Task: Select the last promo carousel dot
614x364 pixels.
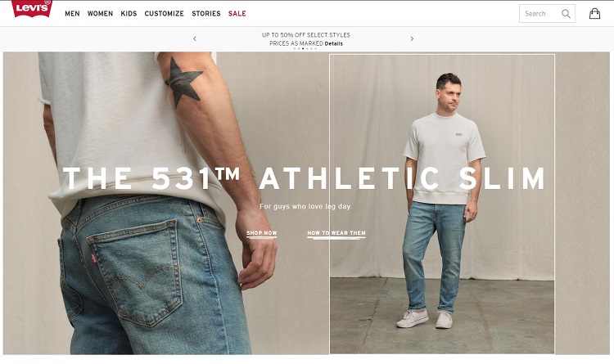Action: pyautogui.click(x=316, y=48)
